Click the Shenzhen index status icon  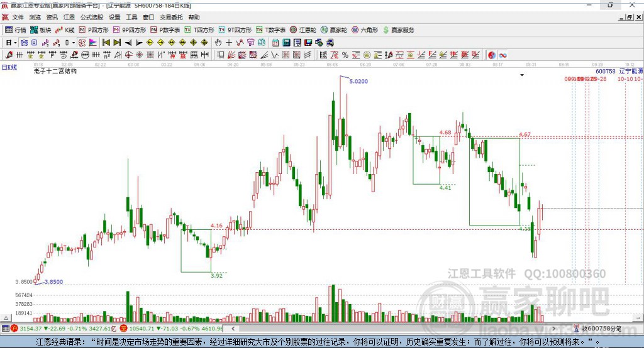pos(124,329)
